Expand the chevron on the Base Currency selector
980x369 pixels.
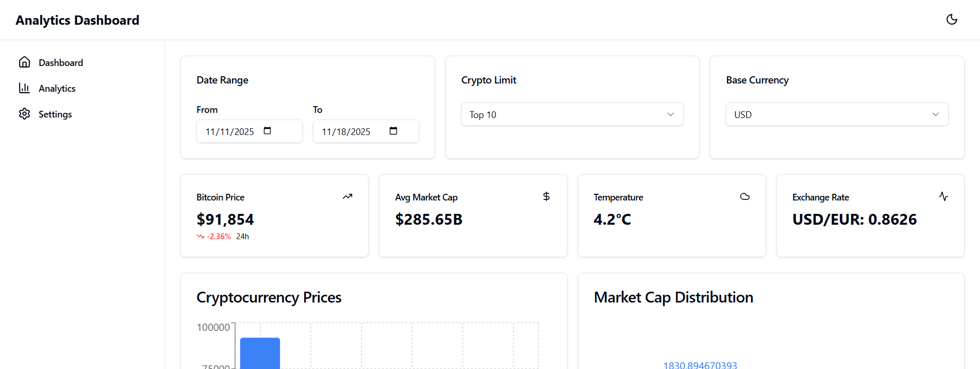pyautogui.click(x=936, y=114)
